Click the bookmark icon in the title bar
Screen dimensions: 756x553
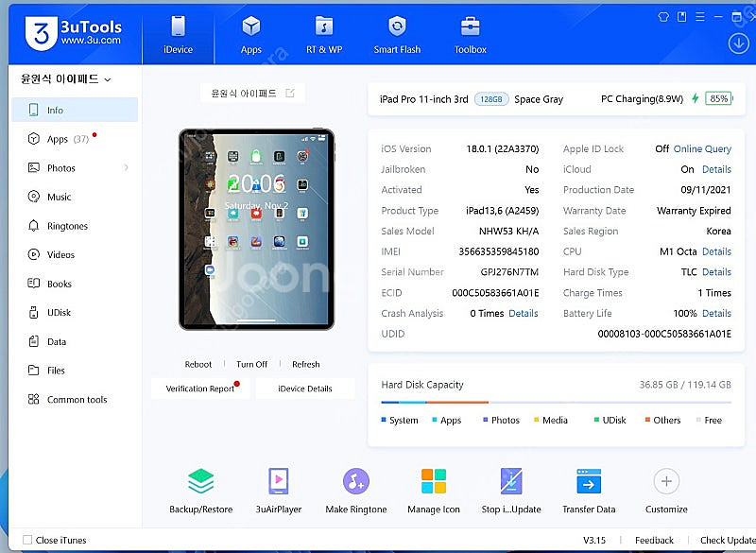[681, 17]
